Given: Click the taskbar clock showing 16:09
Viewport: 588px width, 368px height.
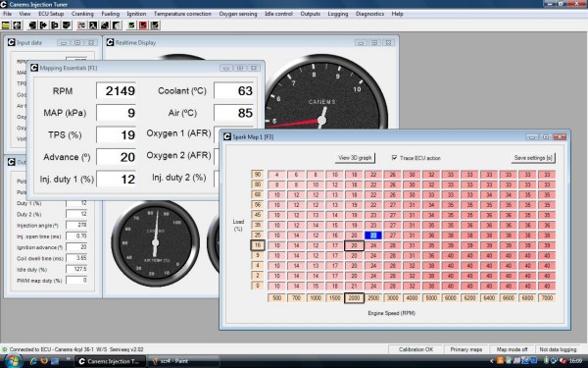Looking at the screenshot, I should pos(575,361).
